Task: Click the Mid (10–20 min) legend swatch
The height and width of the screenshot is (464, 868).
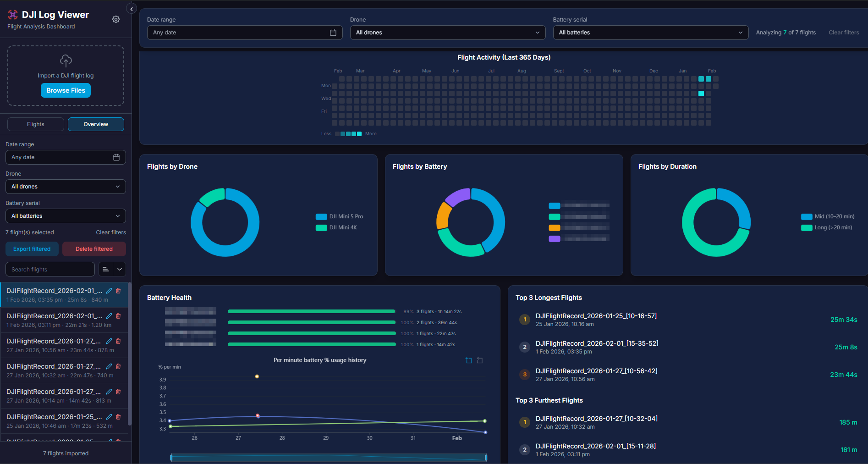Action: click(806, 216)
